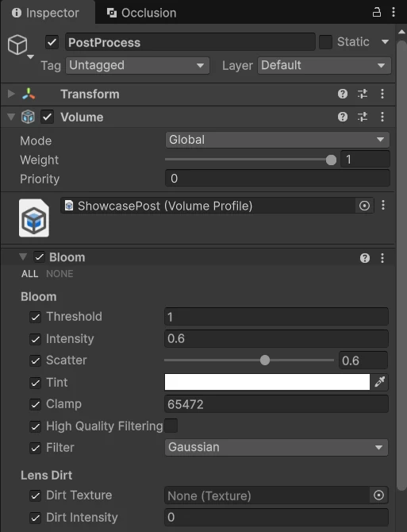The width and height of the screenshot is (407, 532).
Task: Open Transform component more options
Action: point(382,94)
